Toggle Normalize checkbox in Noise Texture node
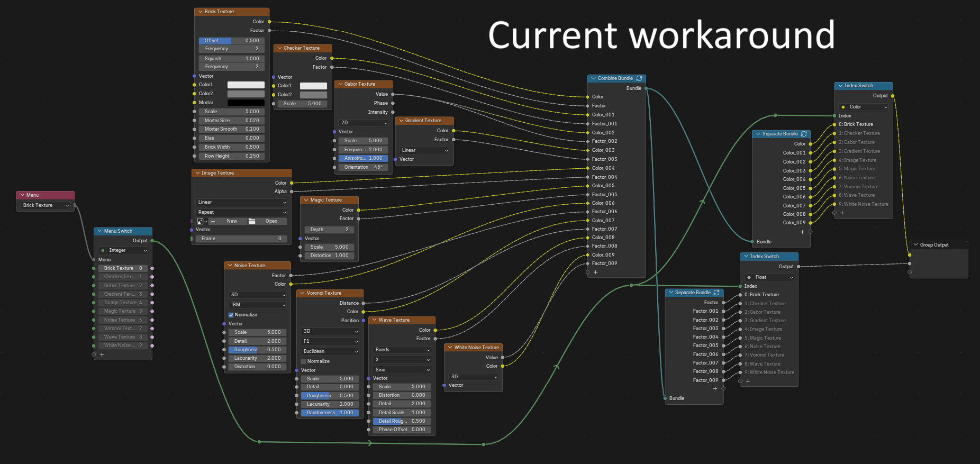This screenshot has width=980, height=464. click(x=231, y=315)
